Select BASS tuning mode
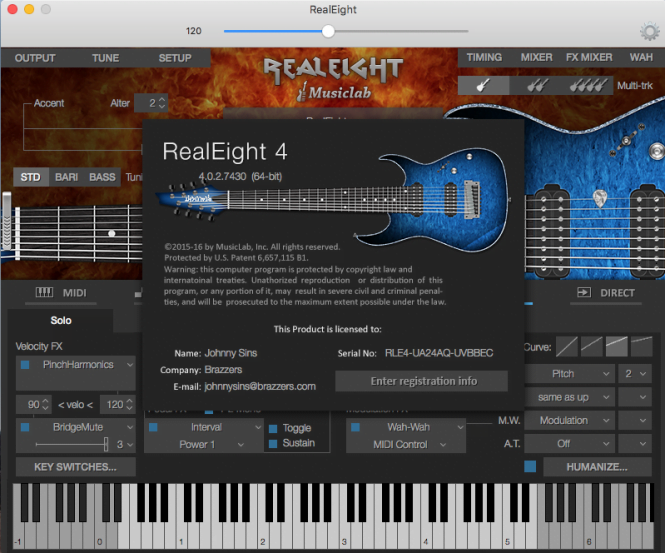665x553 pixels. [x=102, y=177]
